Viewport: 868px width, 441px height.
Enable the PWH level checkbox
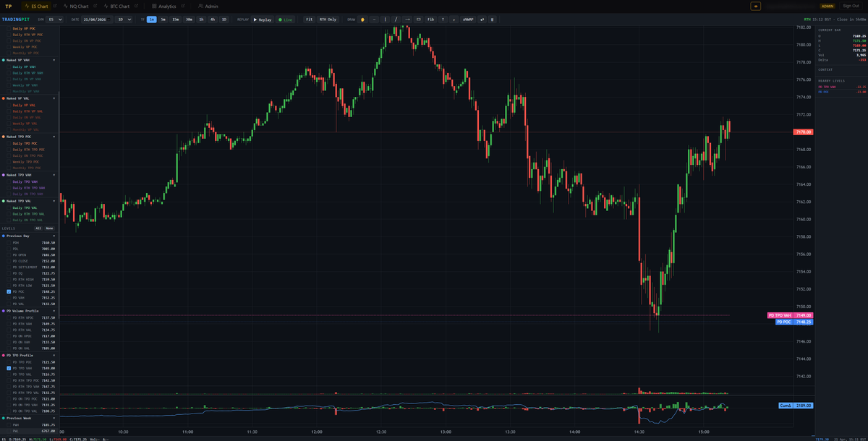(9, 424)
